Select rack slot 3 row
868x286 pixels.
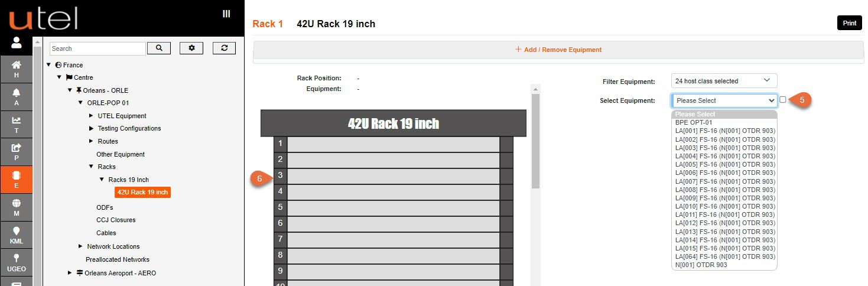coord(394,175)
